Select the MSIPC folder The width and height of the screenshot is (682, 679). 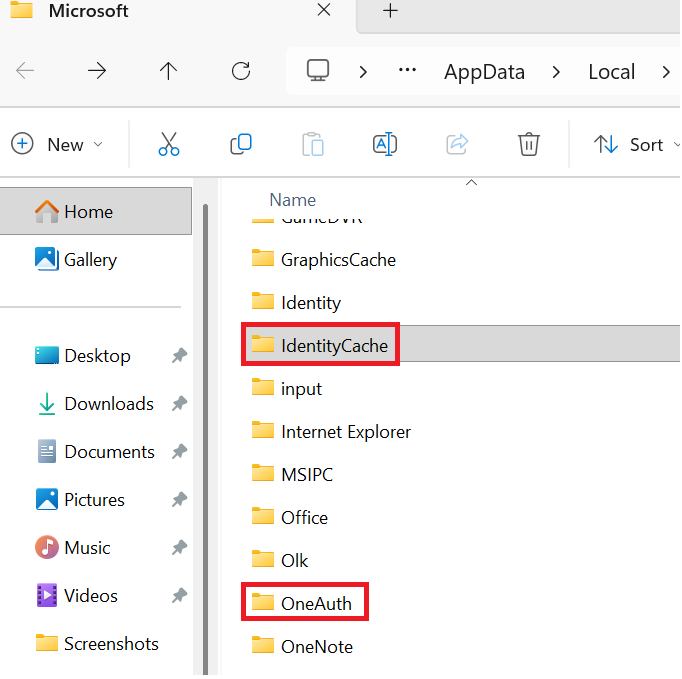pos(292,474)
